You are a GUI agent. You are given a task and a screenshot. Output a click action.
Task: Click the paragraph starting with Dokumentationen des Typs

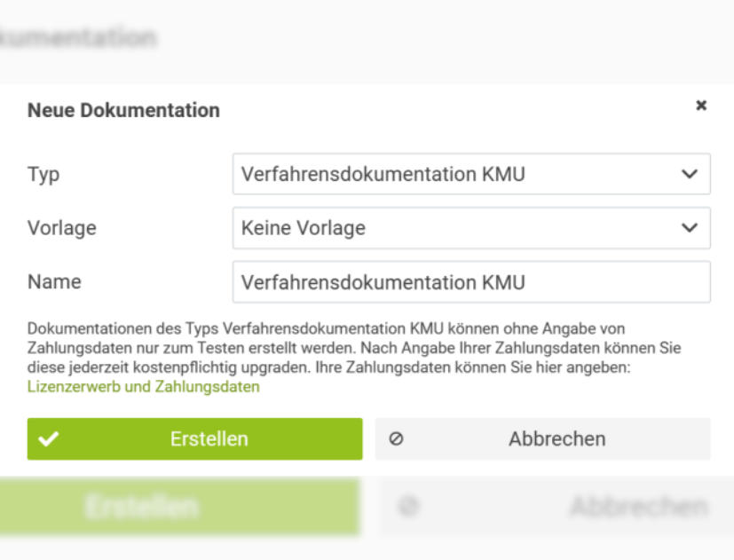click(354, 348)
